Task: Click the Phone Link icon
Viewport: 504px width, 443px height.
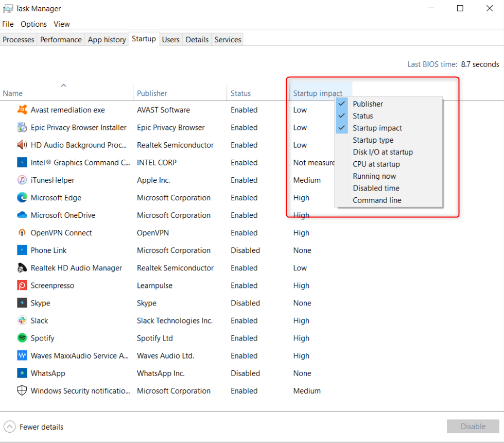Action: pyautogui.click(x=22, y=250)
